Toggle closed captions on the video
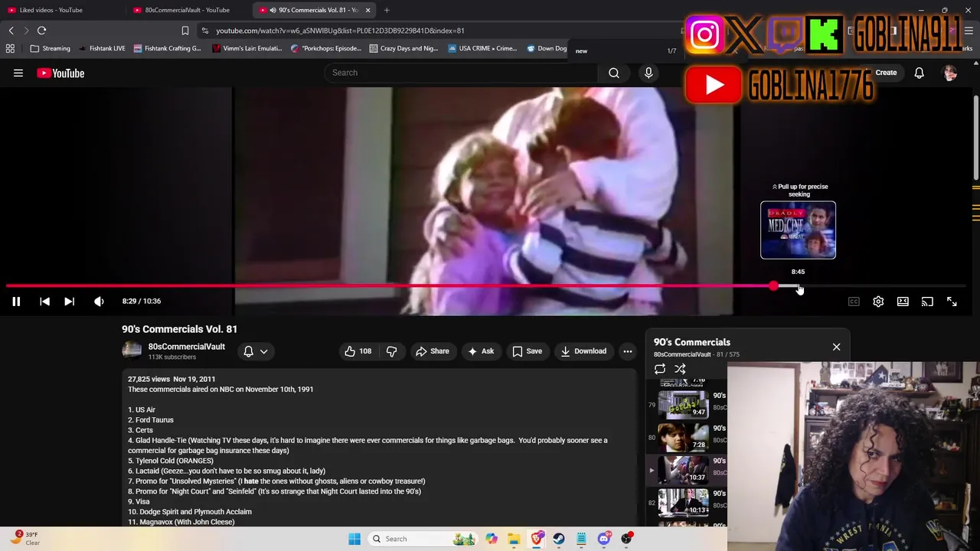 click(x=854, y=302)
